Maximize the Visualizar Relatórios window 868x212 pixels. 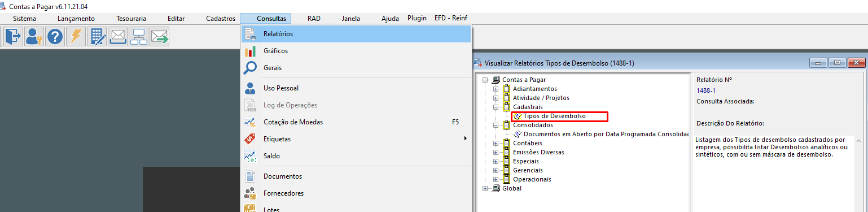tap(838, 63)
